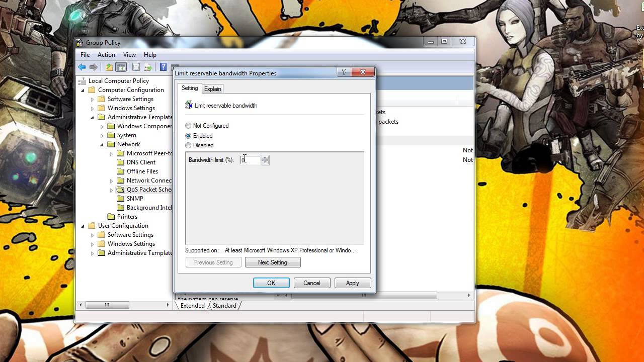The height and width of the screenshot is (362, 644).
Task: Open the View menu
Action: pyautogui.click(x=129, y=55)
